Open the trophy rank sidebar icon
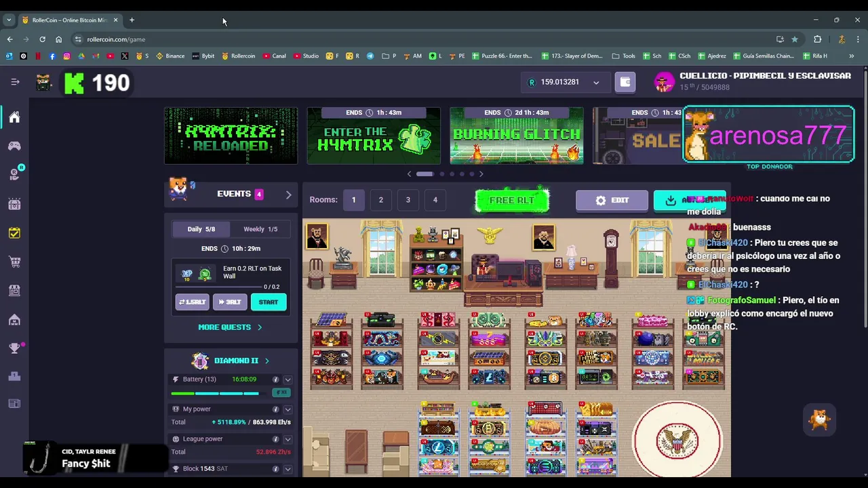Image resolution: width=868 pixels, height=488 pixels. [x=14, y=348]
